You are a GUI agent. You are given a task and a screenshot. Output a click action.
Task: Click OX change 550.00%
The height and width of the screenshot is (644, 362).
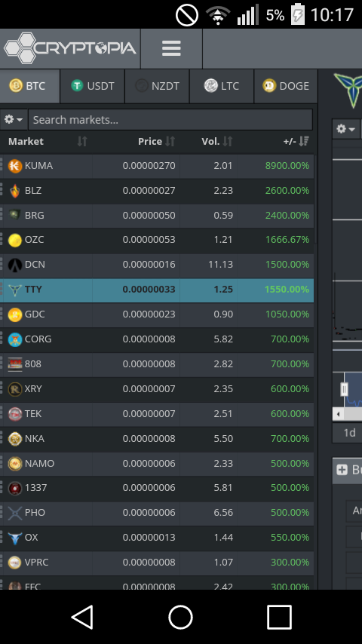(x=290, y=537)
